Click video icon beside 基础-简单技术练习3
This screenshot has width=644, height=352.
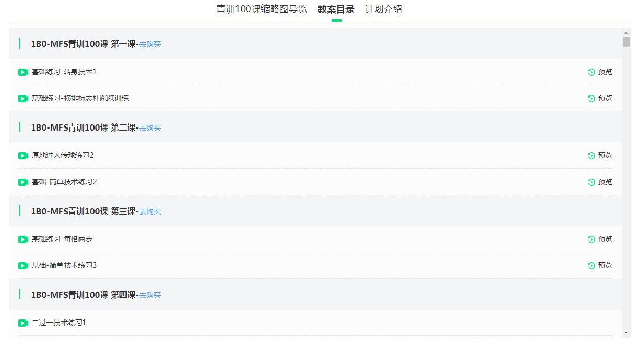[23, 266]
